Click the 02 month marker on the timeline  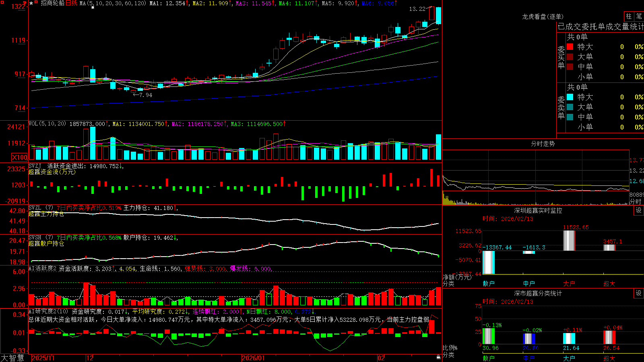381,358
